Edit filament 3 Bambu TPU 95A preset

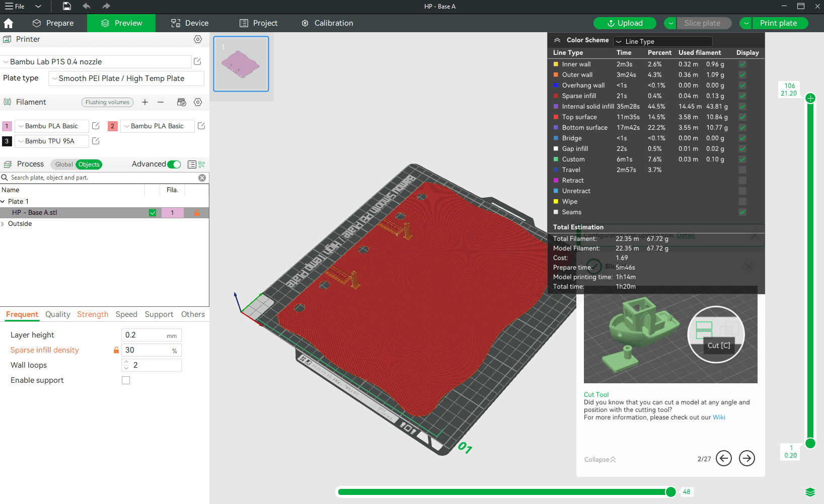click(96, 141)
